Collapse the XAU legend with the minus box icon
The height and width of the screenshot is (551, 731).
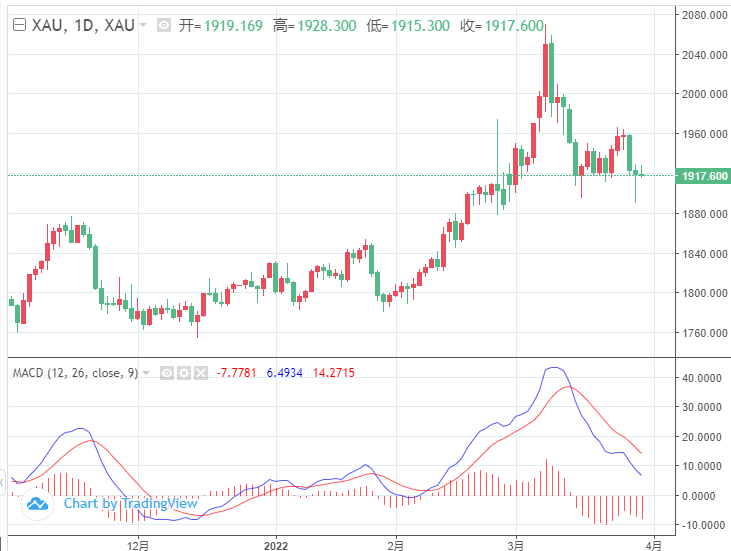(x=19, y=25)
